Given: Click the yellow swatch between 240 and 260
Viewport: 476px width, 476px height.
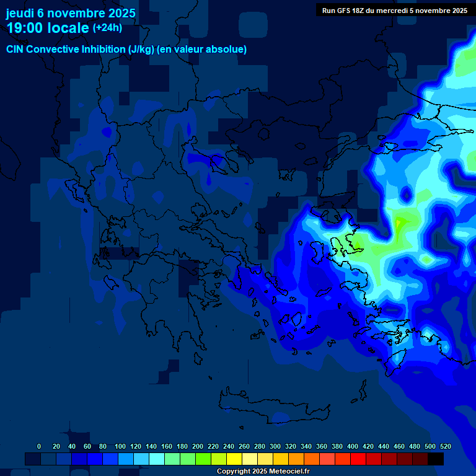Looking at the screenshot, I should (234, 459).
